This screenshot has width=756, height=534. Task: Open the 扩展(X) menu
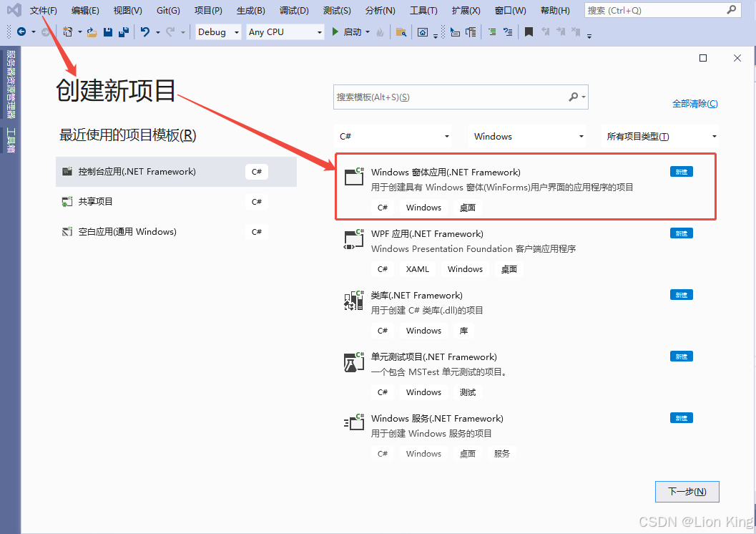(x=466, y=11)
